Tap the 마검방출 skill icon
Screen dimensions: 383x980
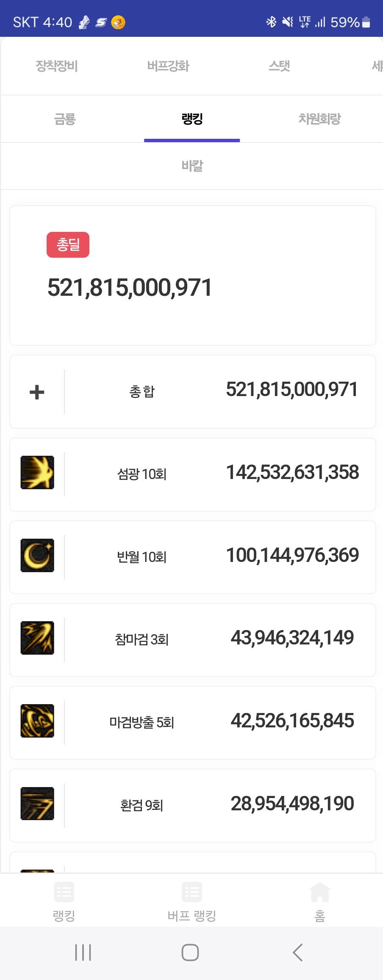[x=37, y=721]
